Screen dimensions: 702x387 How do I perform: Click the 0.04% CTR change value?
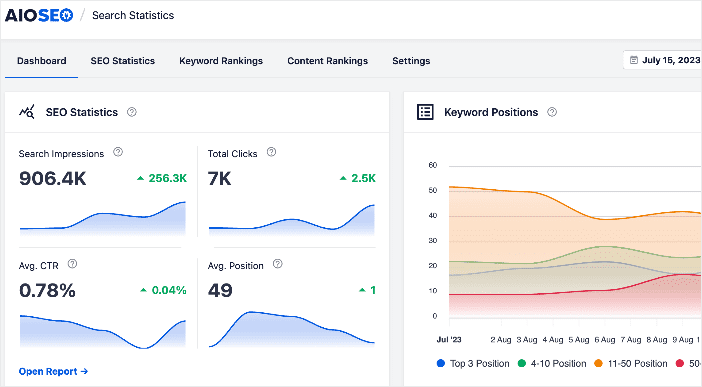pyautogui.click(x=169, y=290)
